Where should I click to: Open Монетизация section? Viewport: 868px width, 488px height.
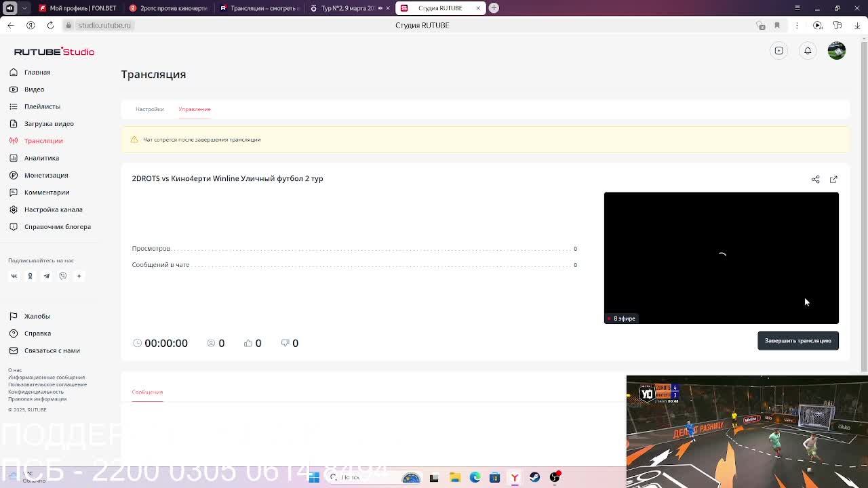[x=46, y=175]
